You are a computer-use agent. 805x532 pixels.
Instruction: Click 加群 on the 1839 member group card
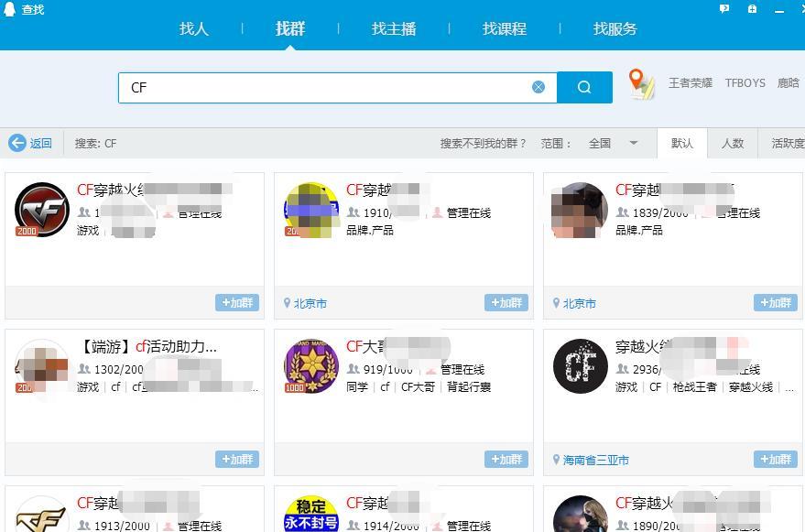[776, 302]
